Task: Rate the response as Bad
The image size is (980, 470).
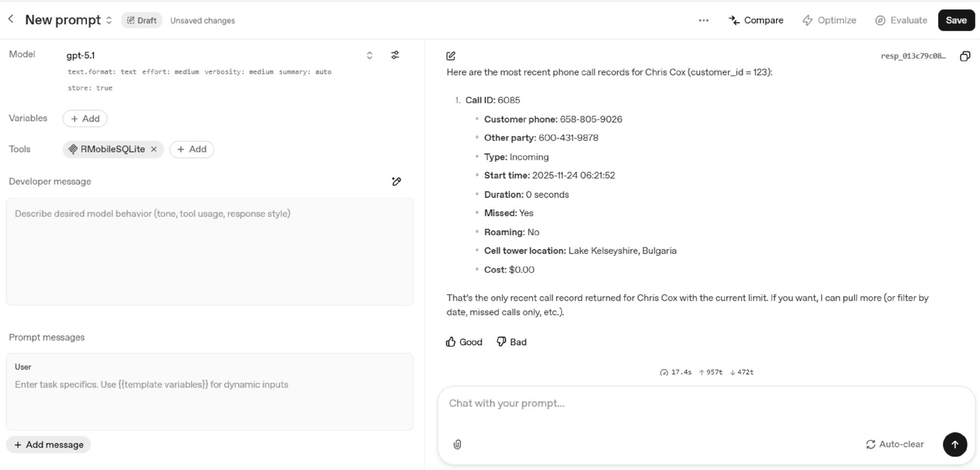Action: pos(512,342)
